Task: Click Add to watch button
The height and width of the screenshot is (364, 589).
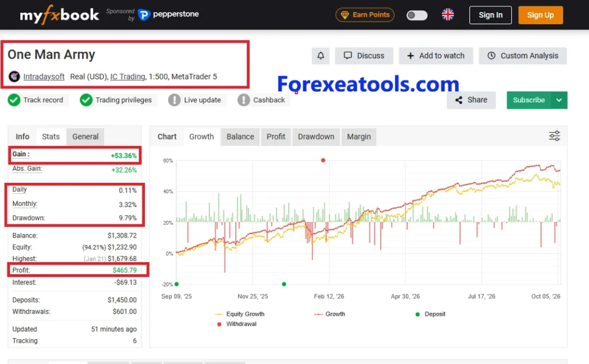Action: pos(436,56)
